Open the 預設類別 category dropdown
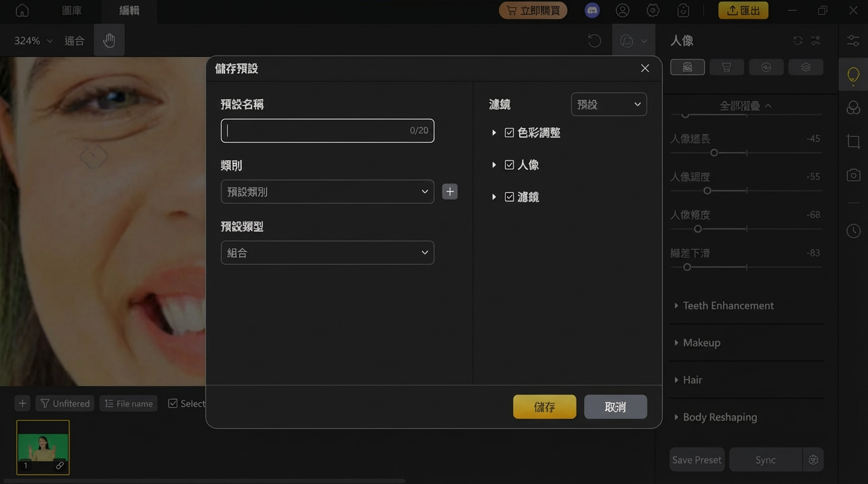Viewport: 868px width, 484px height. click(x=327, y=192)
